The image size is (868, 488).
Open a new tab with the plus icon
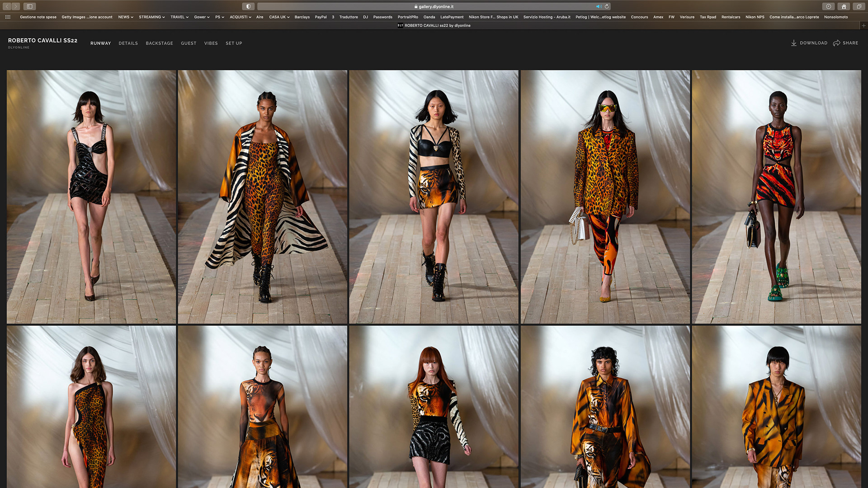click(863, 25)
